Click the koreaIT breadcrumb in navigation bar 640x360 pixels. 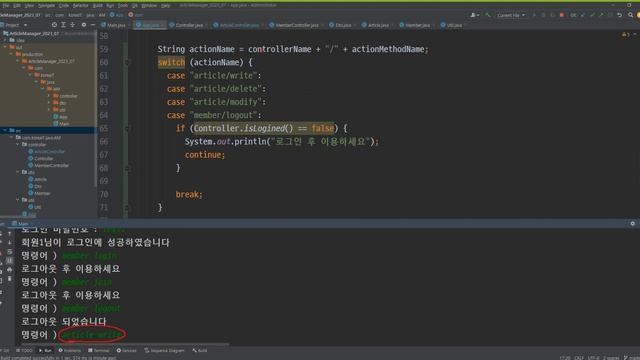(x=75, y=15)
